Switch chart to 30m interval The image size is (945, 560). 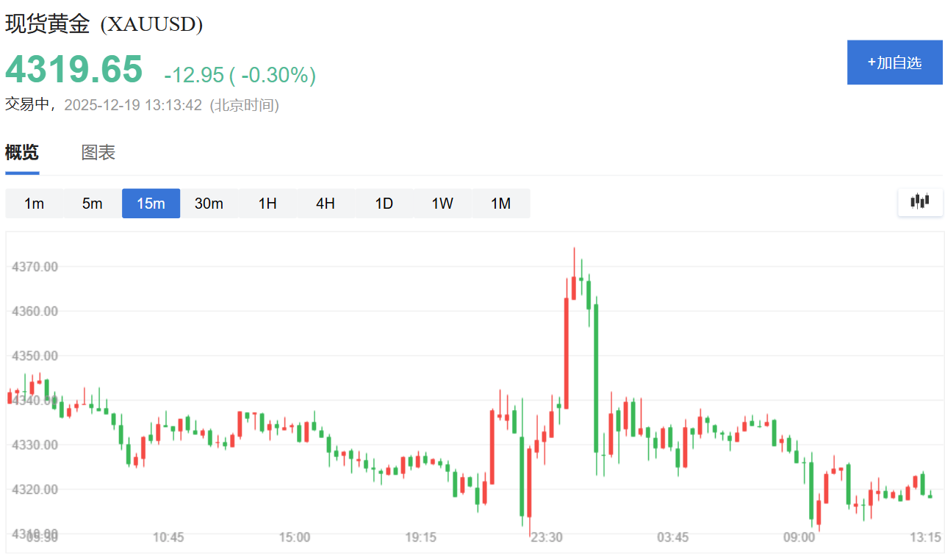[209, 204]
